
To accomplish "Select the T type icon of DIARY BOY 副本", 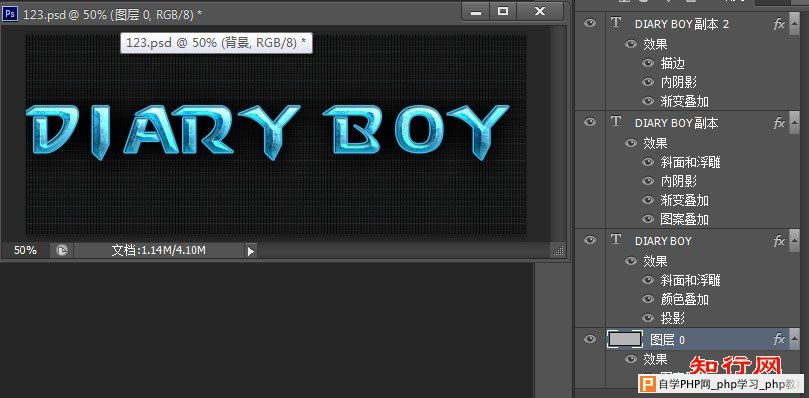I will [x=616, y=122].
